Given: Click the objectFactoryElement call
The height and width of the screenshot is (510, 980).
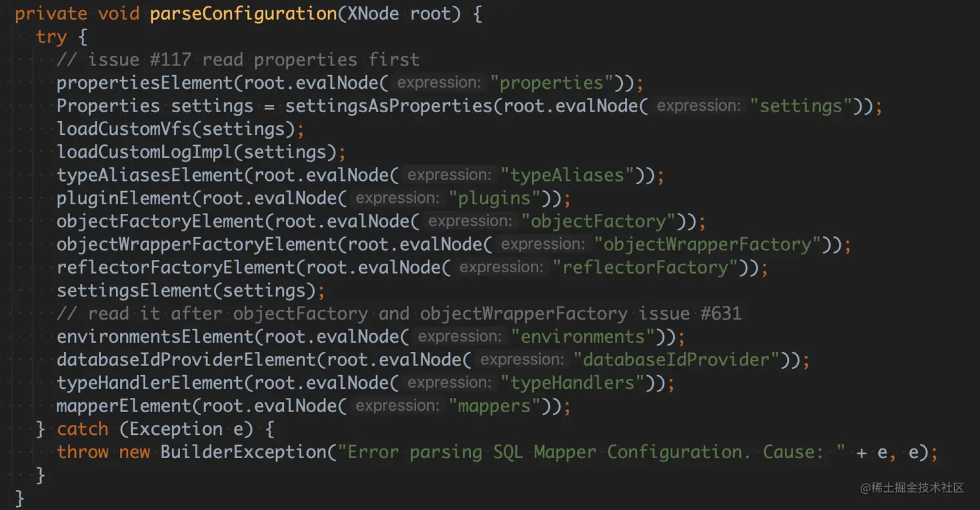Looking at the screenshot, I should [x=160, y=222].
